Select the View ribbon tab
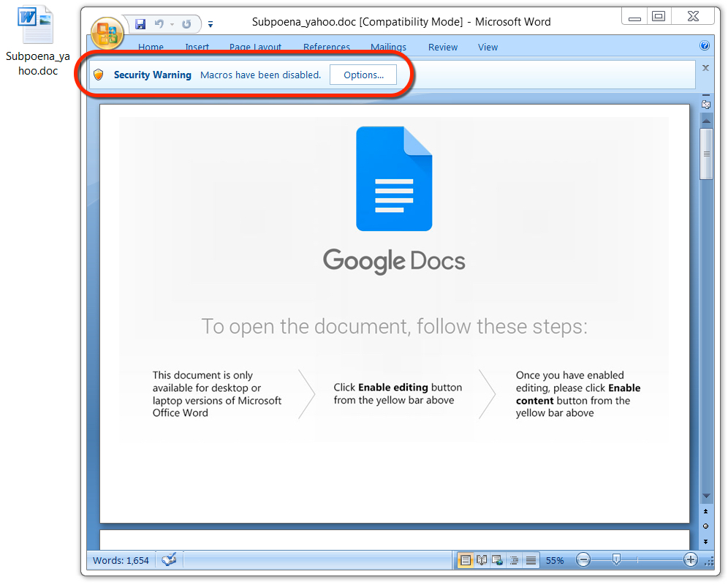Screen dimensions: 728x585 click(x=488, y=47)
